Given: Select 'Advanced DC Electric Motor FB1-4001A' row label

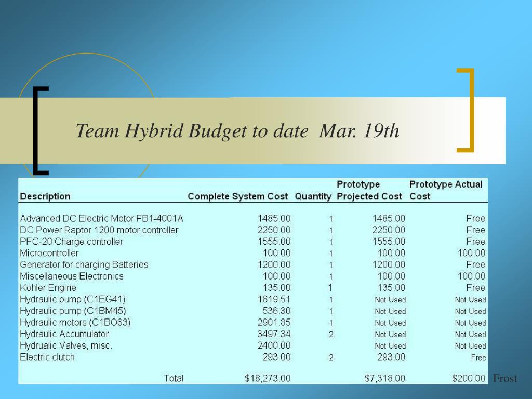Looking at the screenshot, I should coord(101,219).
